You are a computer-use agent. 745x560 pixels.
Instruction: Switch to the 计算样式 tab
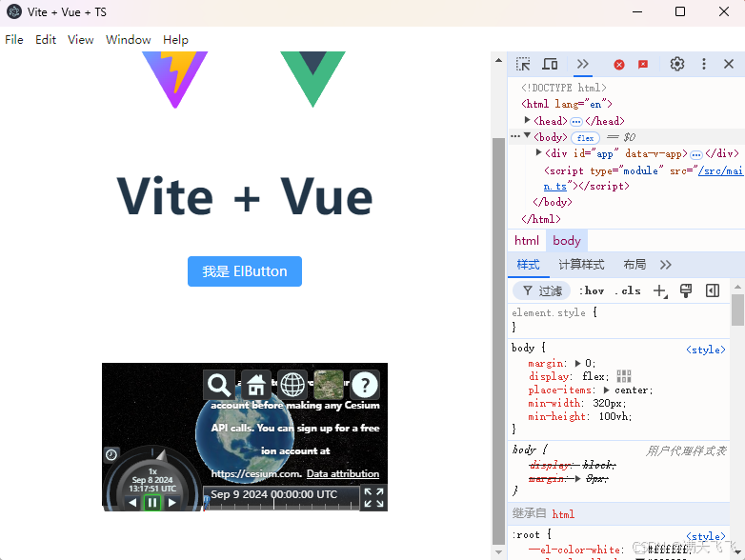point(581,265)
